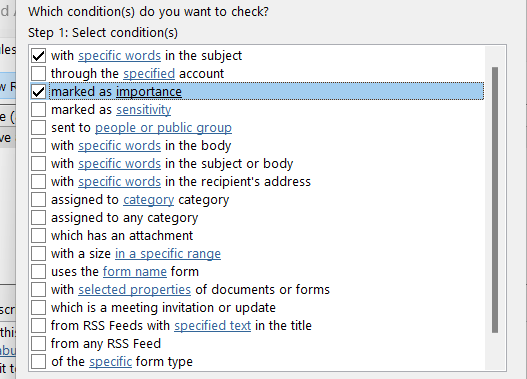
Task: Click 'specific words' link in the body condition
Action: tap(119, 146)
